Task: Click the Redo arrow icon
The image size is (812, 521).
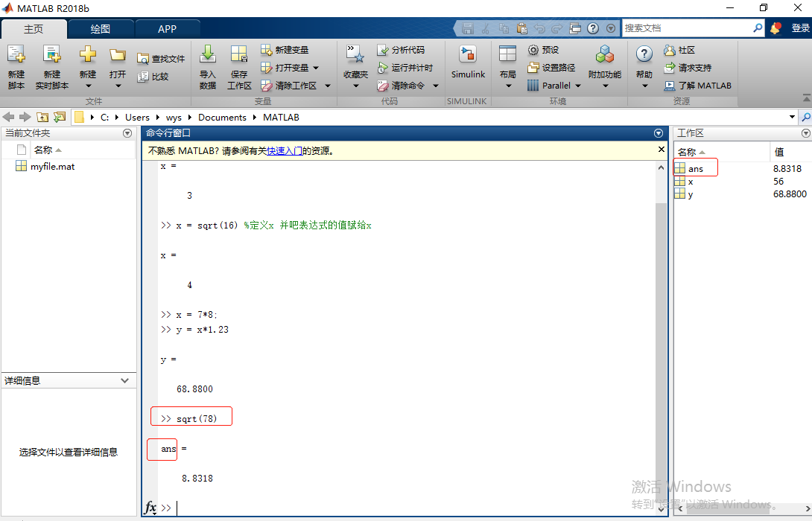Action: coord(557,28)
